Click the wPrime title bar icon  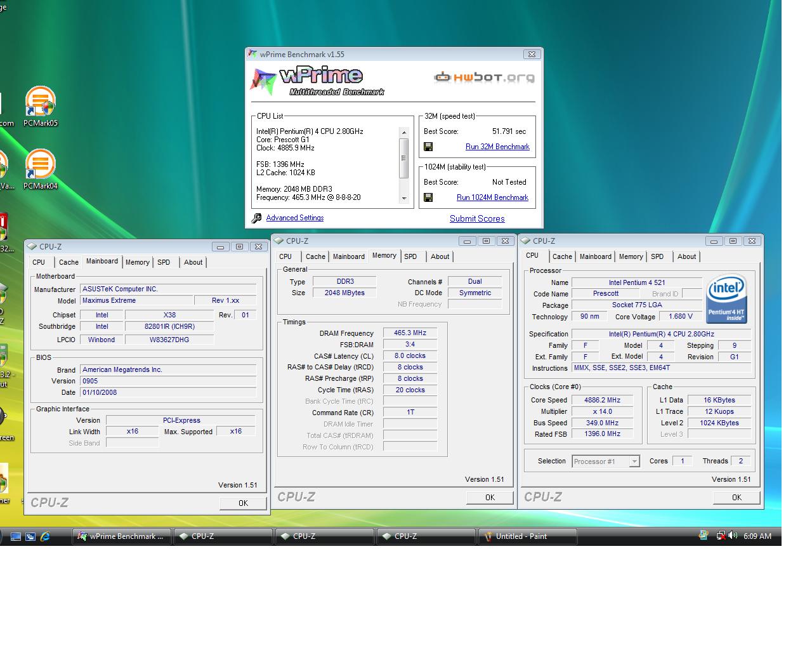point(253,55)
